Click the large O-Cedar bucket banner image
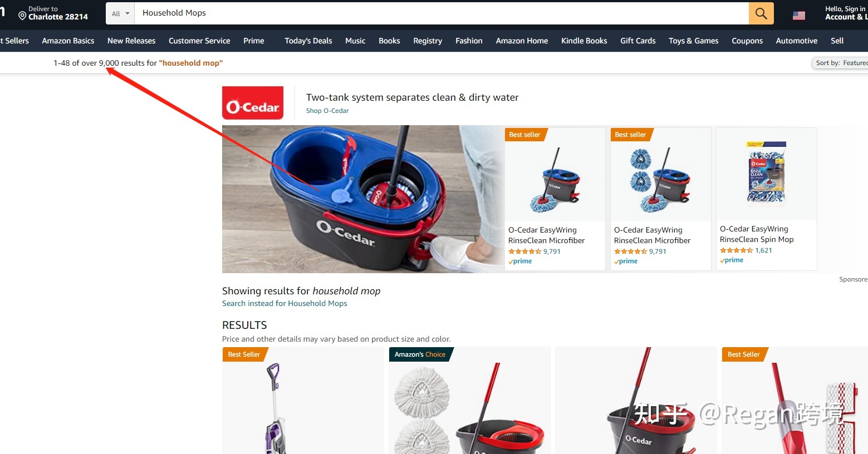This screenshot has height=454, width=868. (x=363, y=199)
